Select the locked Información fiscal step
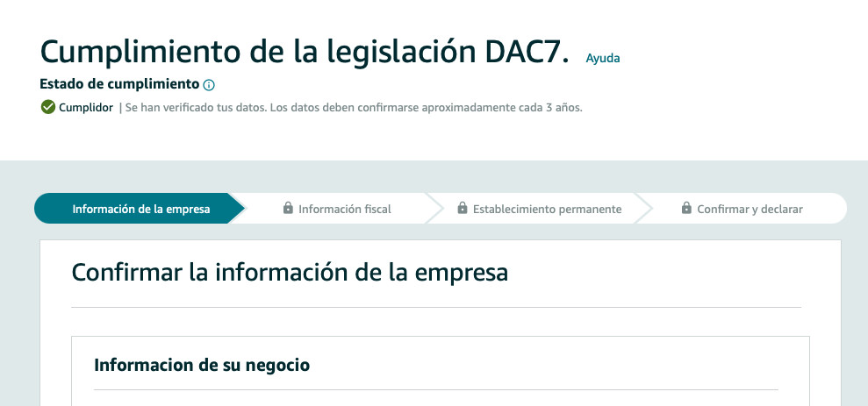Viewport: 868px width, 406px height. tap(336, 209)
